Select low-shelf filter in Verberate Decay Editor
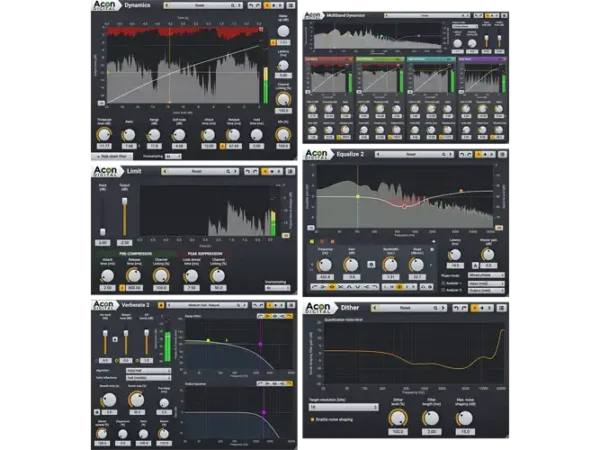Screen dimensions: 600x450 coord(268,316)
